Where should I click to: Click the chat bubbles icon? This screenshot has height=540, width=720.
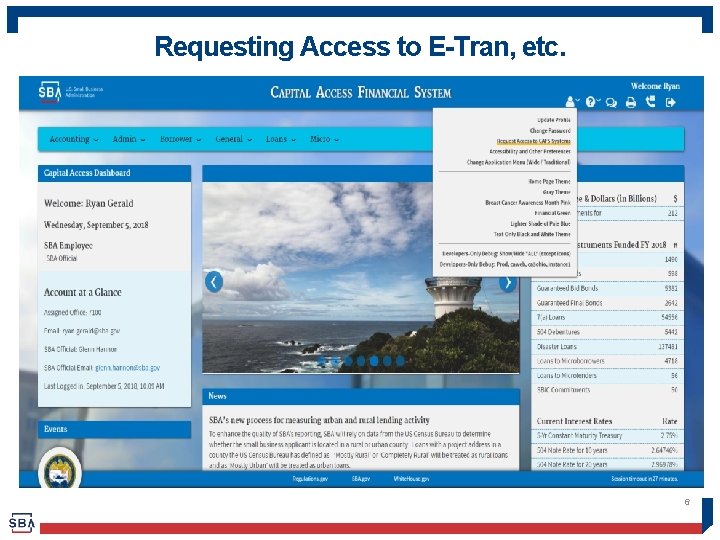[611, 102]
